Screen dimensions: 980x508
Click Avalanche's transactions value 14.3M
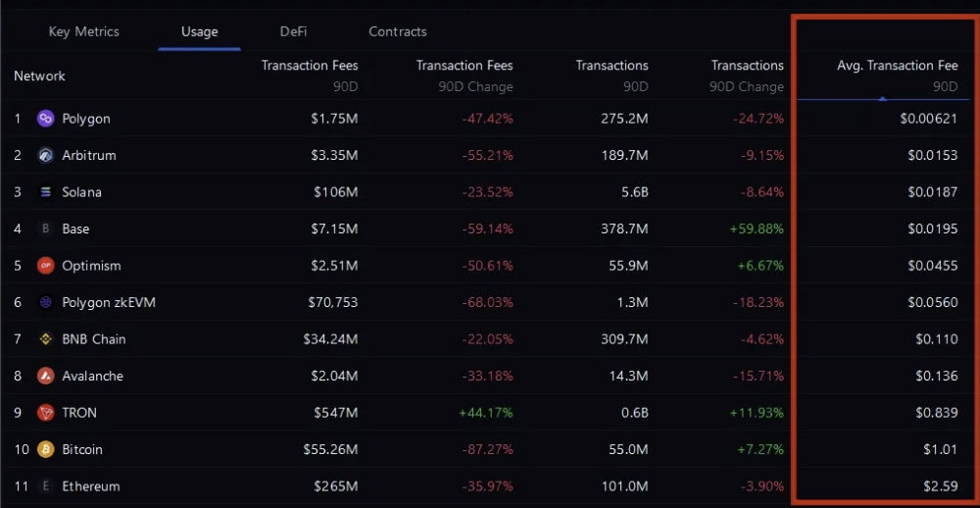[629, 376]
